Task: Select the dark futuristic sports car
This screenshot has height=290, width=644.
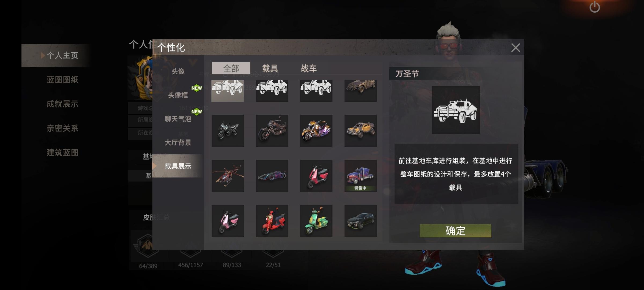Action: point(272,176)
